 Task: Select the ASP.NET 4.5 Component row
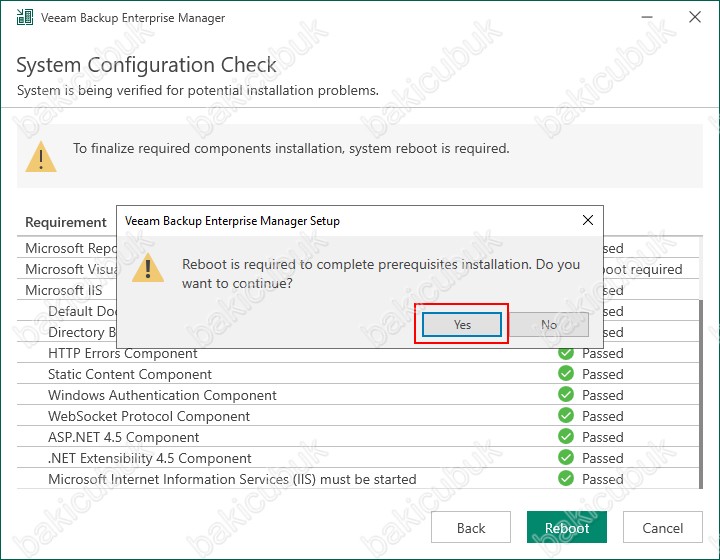[358, 437]
